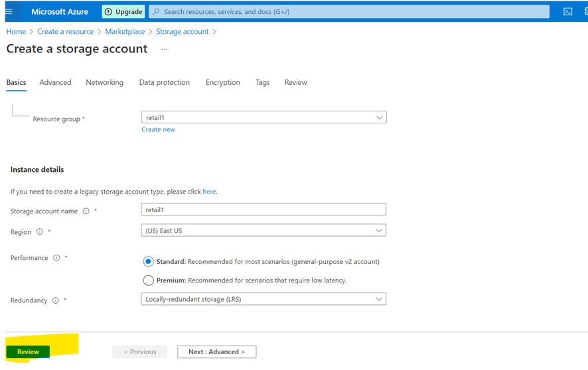Image resolution: width=588 pixels, height=370 pixels.
Task: Show info tooltip for Region
Action: tap(40, 232)
